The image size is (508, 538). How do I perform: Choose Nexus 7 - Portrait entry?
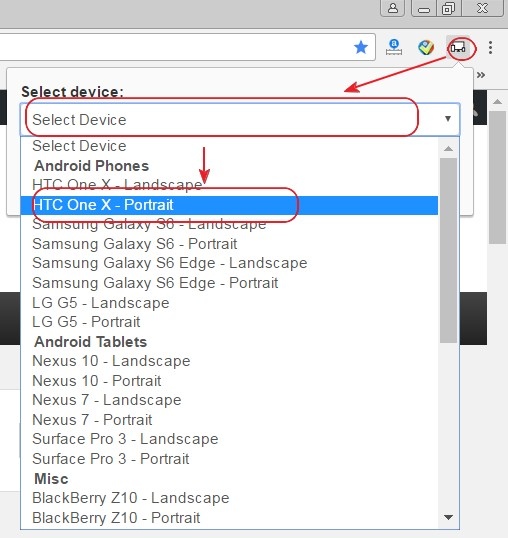pos(229,420)
